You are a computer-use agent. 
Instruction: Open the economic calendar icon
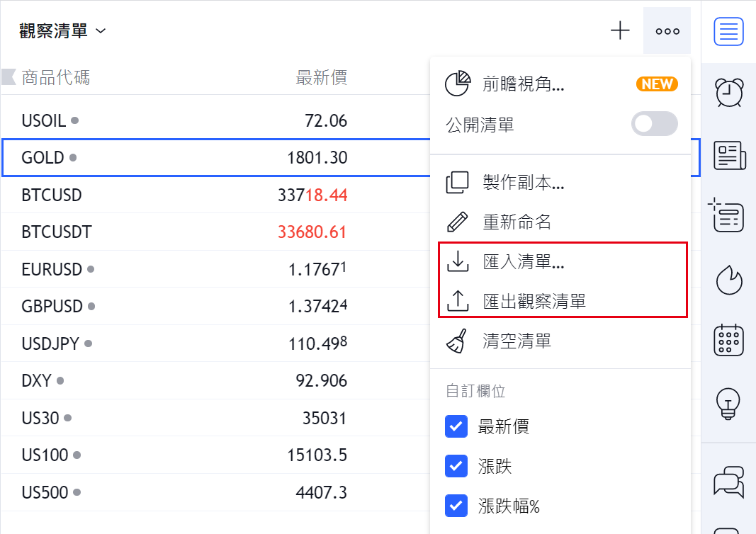pyautogui.click(x=728, y=340)
